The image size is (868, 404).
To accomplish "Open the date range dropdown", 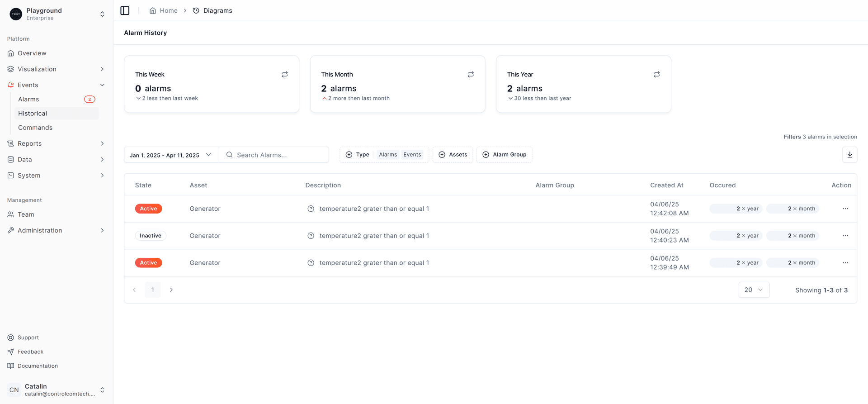I will pos(171,155).
